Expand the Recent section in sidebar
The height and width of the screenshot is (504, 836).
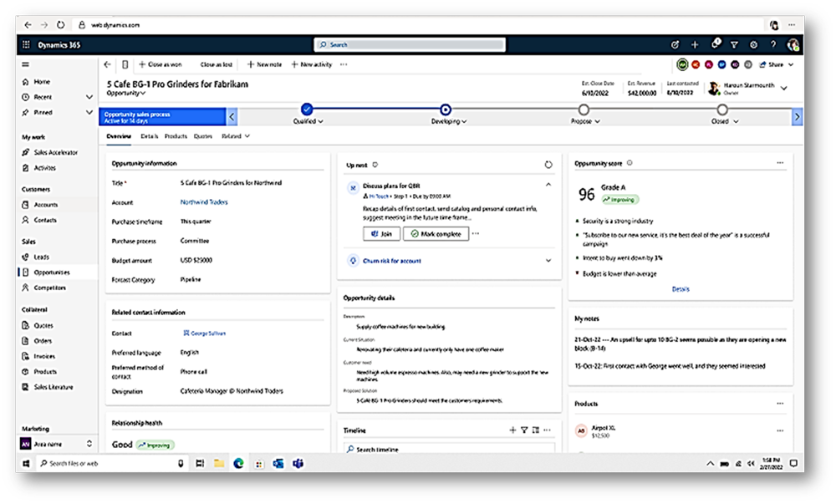tap(89, 97)
